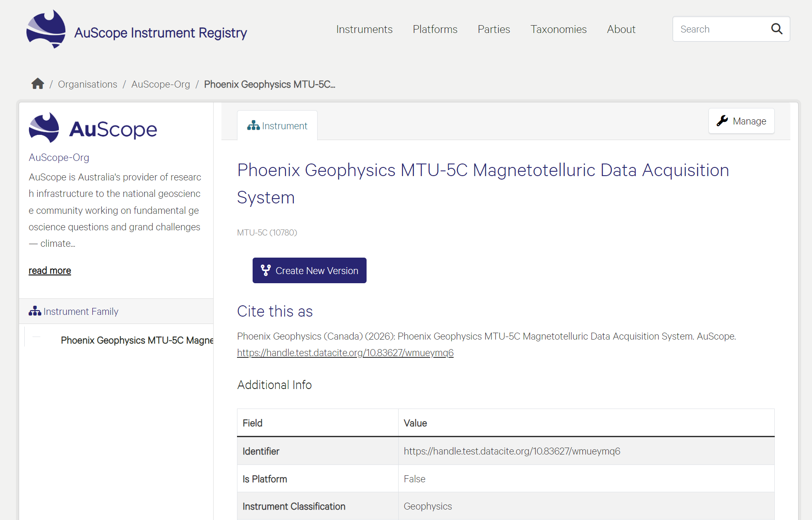Open the Platforms menu

coord(435,29)
